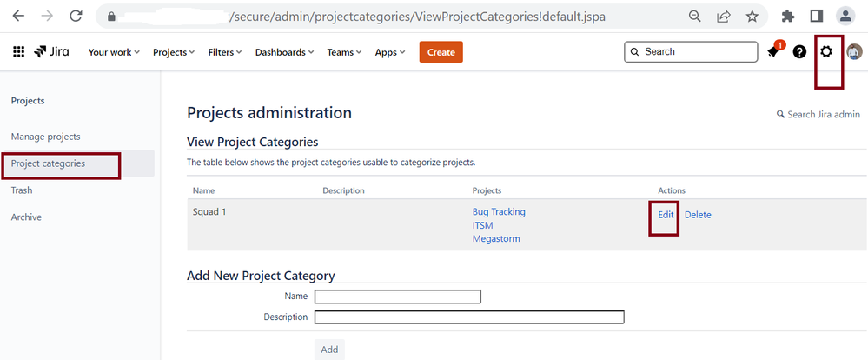
Task: Bookmark the page with the star icon
Action: tap(752, 16)
